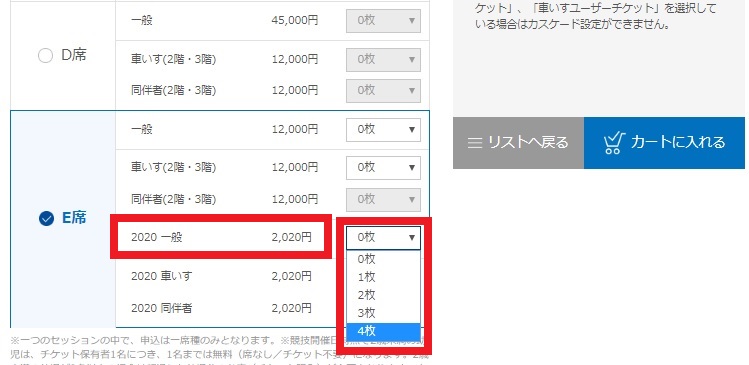The width and height of the screenshot is (749, 365).
Task: Choose 2枚 in the open list
Action: (383, 295)
